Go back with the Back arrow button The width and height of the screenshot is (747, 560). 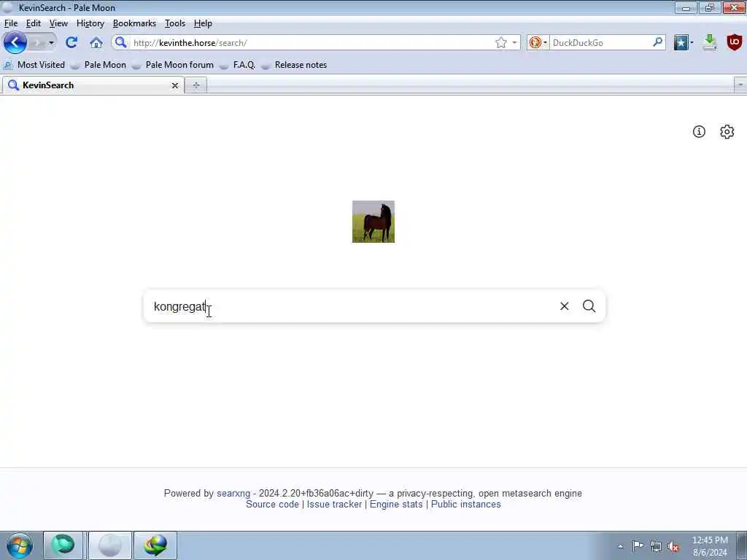click(x=15, y=43)
